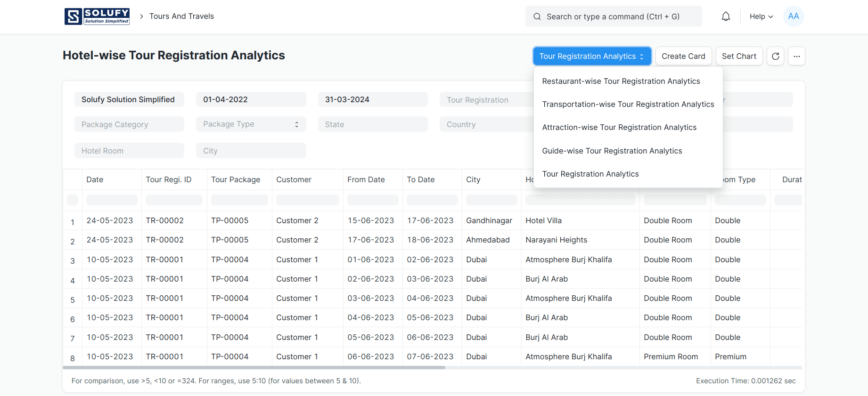The width and height of the screenshot is (868, 396).
Task: Open the AA user avatar menu
Action: [x=794, y=16]
